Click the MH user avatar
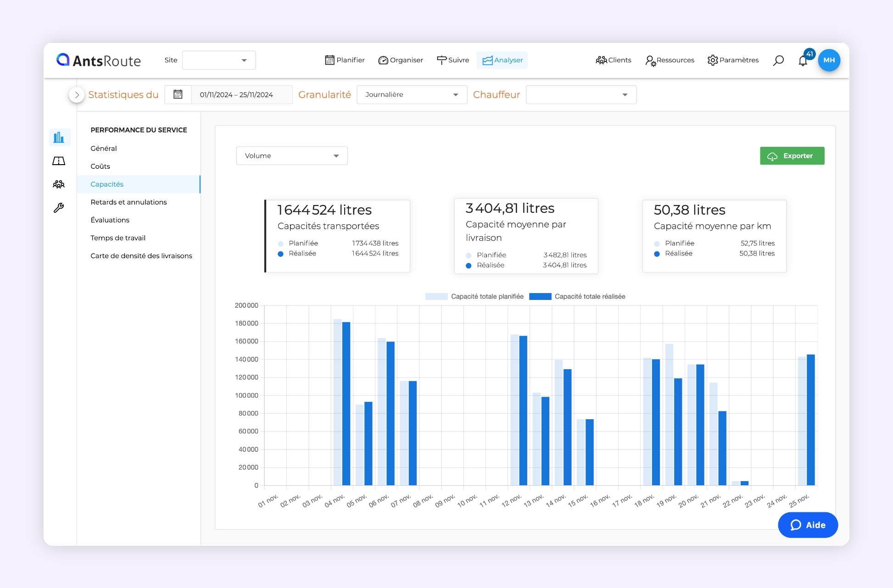The height and width of the screenshot is (588, 893). coord(829,60)
